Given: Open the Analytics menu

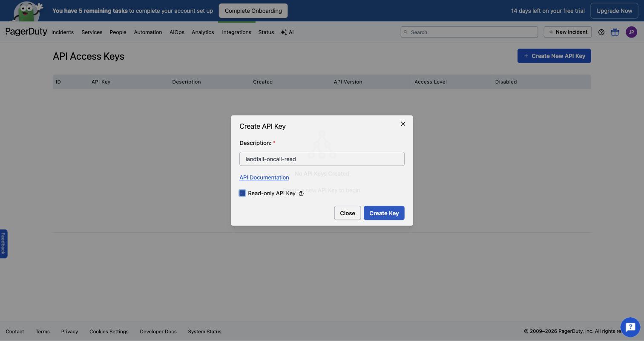Looking at the screenshot, I should click(203, 32).
